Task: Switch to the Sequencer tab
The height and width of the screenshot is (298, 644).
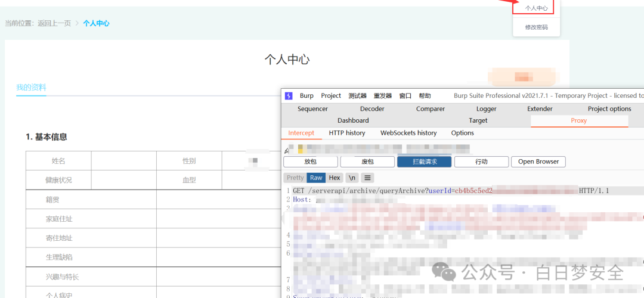Action: click(x=312, y=109)
